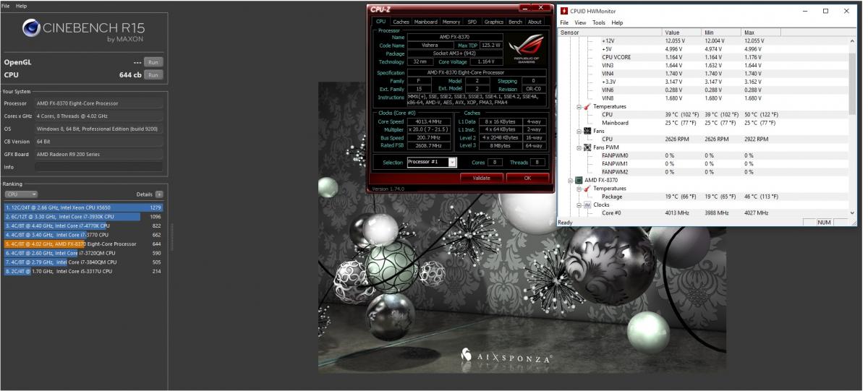This screenshot has height=391, width=868.
Task: Run the CPU benchmark in Cinebench
Action: coord(153,74)
